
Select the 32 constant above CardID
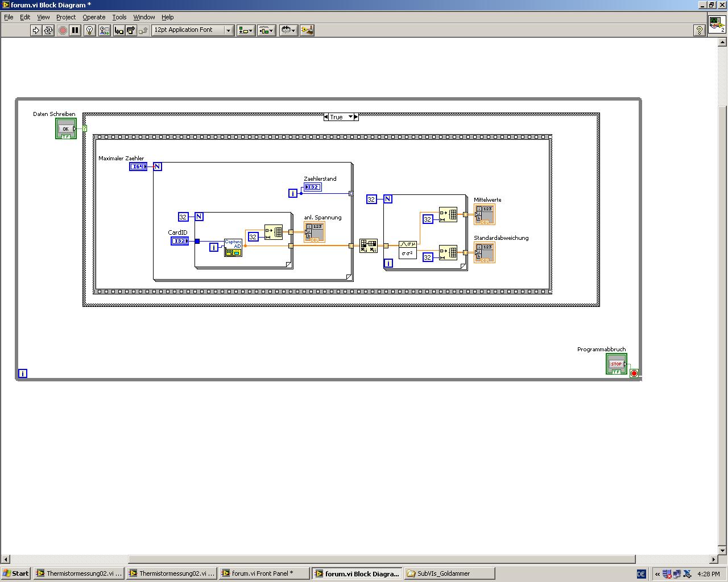[183, 217]
